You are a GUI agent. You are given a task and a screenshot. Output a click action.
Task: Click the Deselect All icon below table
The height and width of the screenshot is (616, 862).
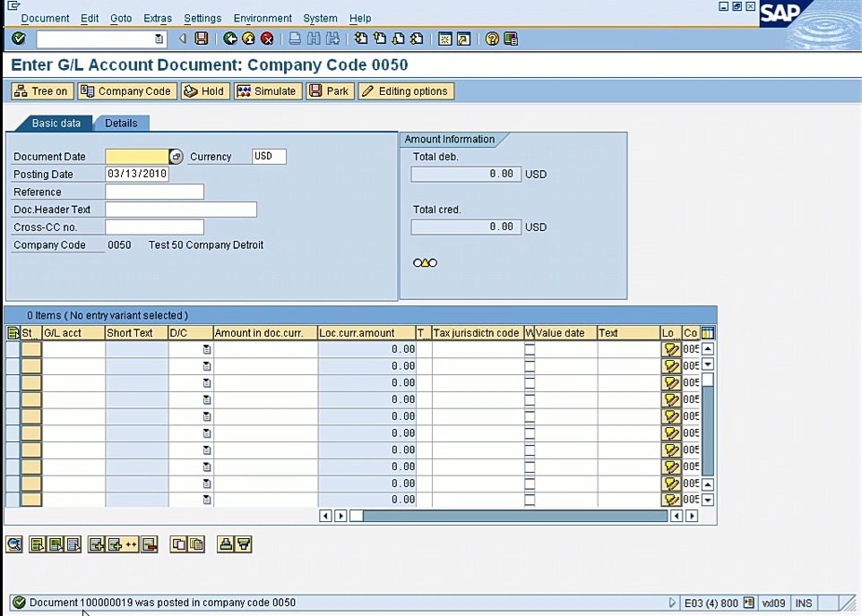point(73,544)
